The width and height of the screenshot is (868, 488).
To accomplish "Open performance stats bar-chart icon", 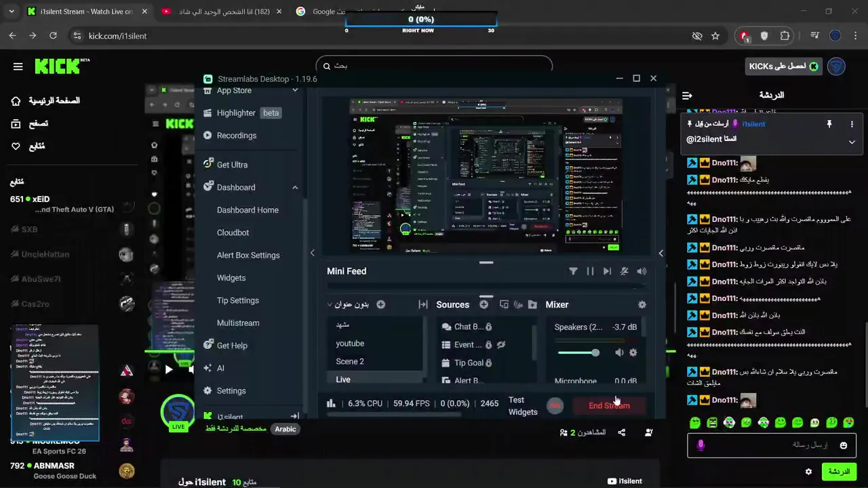I will (331, 403).
